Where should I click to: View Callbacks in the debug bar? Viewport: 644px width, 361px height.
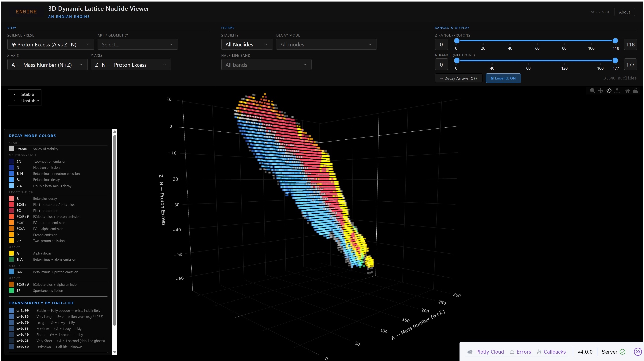click(554, 352)
